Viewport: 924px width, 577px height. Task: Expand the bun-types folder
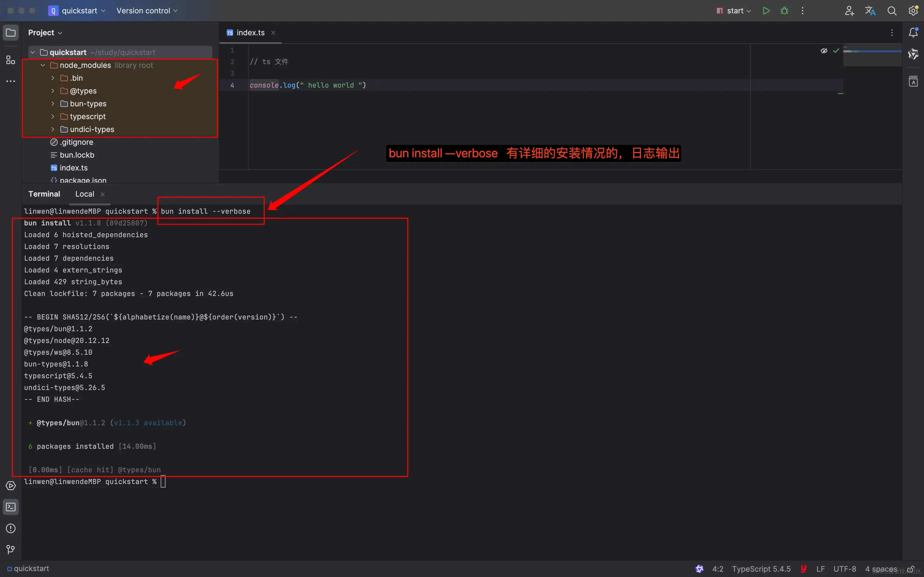(x=53, y=104)
